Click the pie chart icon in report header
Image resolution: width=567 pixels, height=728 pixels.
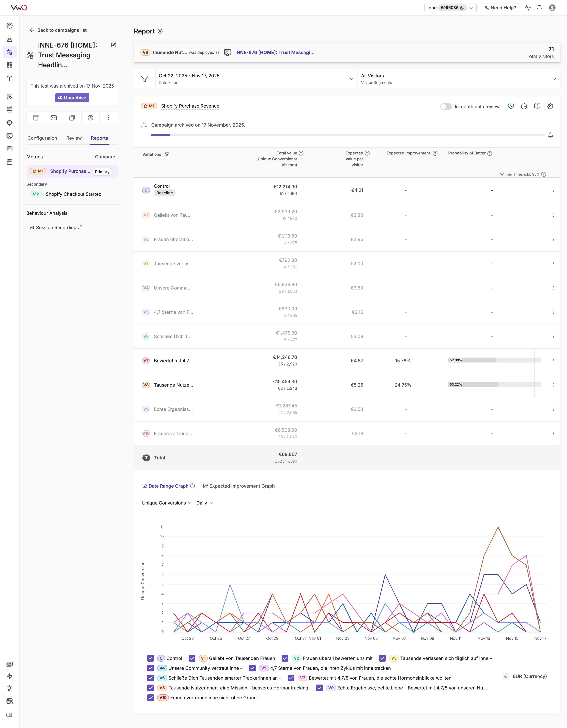click(524, 106)
